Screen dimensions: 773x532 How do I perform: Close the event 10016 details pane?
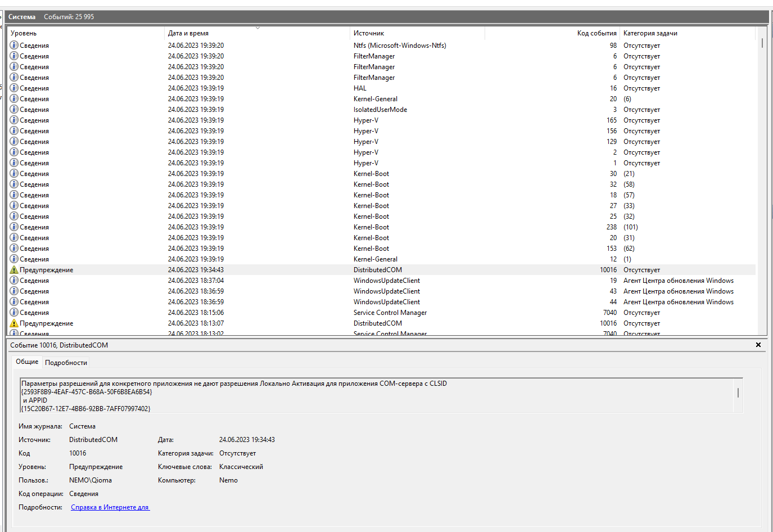758,345
